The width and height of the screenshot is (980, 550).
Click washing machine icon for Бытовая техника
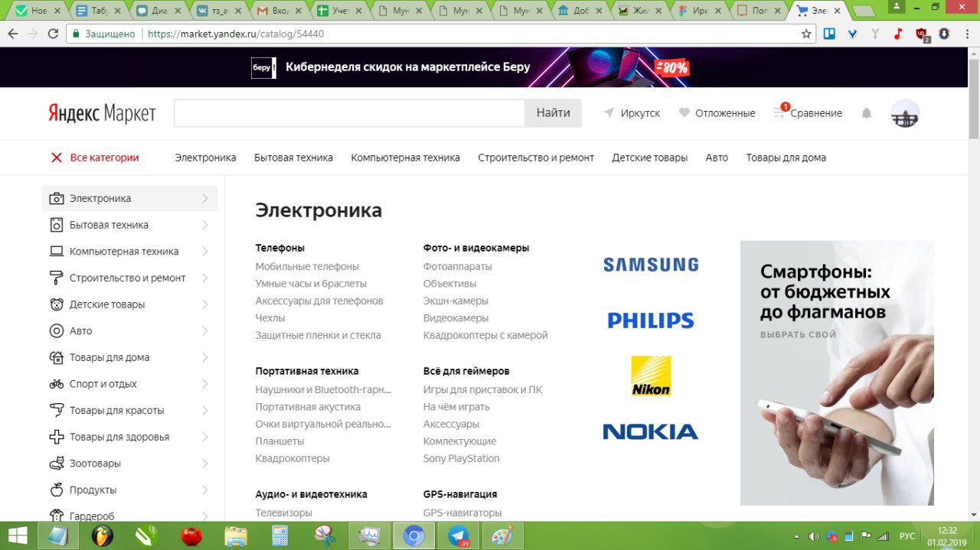(57, 225)
